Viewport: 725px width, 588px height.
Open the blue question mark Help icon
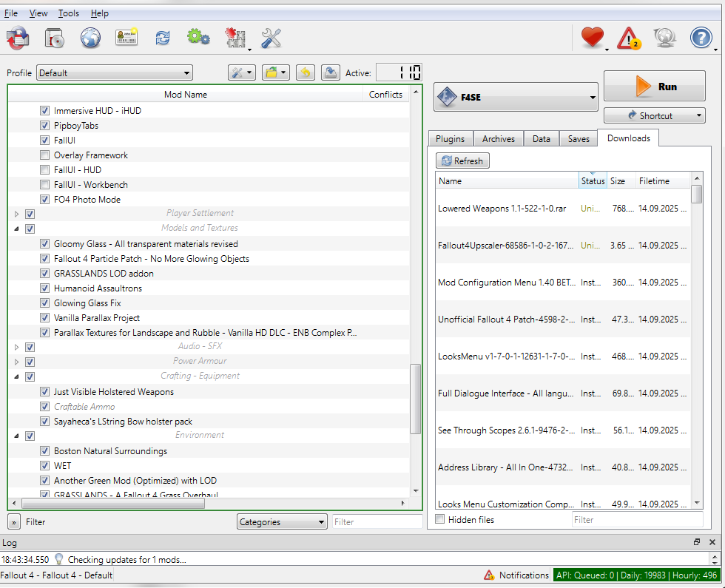[x=701, y=38]
